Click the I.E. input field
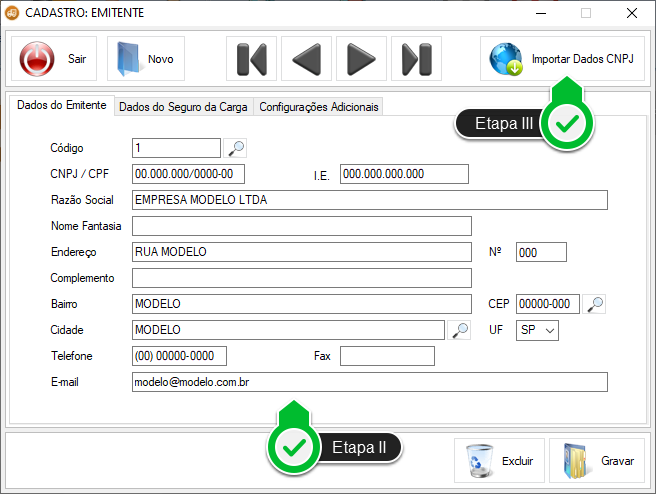The height and width of the screenshot is (494, 656). point(404,174)
